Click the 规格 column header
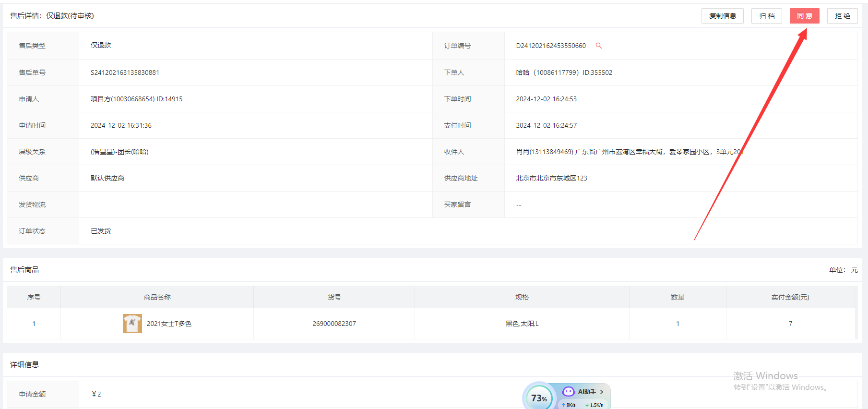The image size is (868, 409). click(x=522, y=297)
